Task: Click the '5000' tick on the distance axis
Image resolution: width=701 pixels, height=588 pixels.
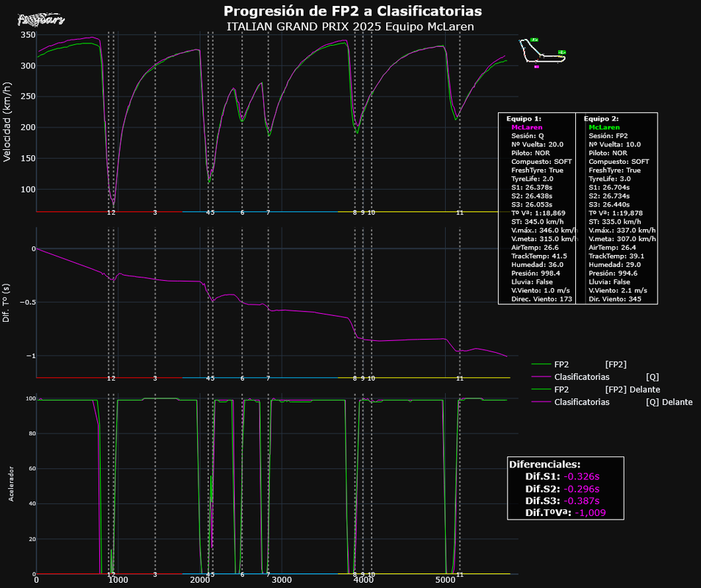Action: coord(445,581)
